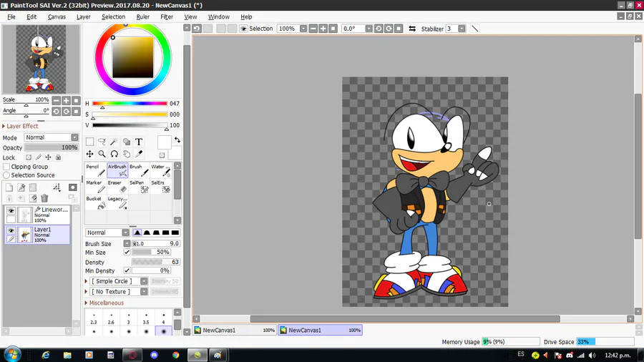Viewport: 644px width, 362px height.
Task: Open the Ruler menu
Action: click(143, 17)
